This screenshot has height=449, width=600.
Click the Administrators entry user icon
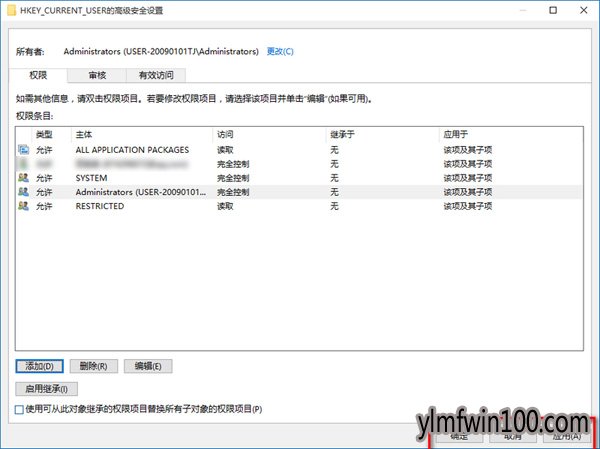pyautogui.click(x=23, y=192)
